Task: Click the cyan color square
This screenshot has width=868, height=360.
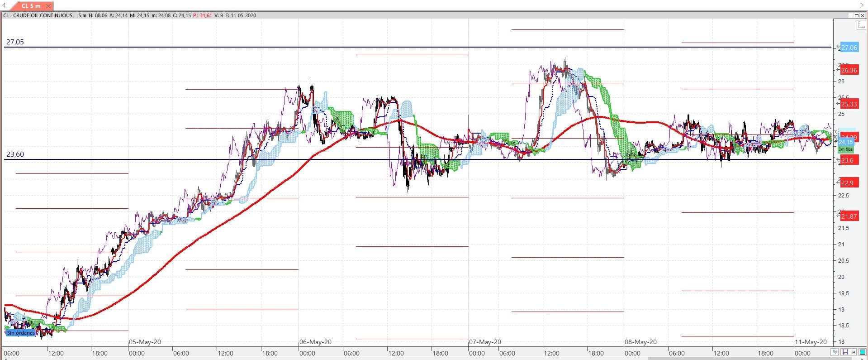Action: point(862,352)
